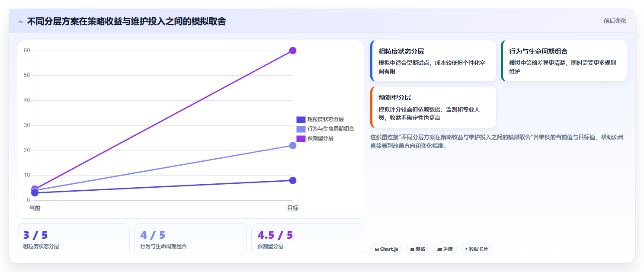Image resolution: width=644 pixels, height=272 pixels.
Task: Click the 数据卡片 sparkle icon
Action: (x=466, y=250)
